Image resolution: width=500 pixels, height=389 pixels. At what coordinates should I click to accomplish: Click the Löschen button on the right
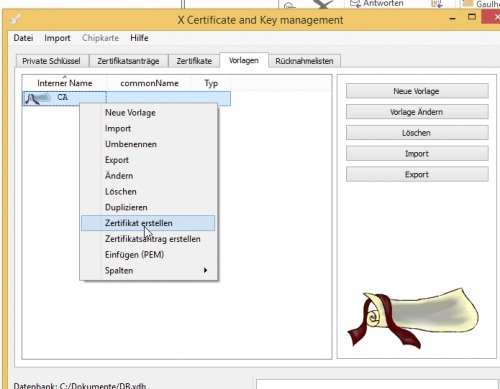[417, 133]
